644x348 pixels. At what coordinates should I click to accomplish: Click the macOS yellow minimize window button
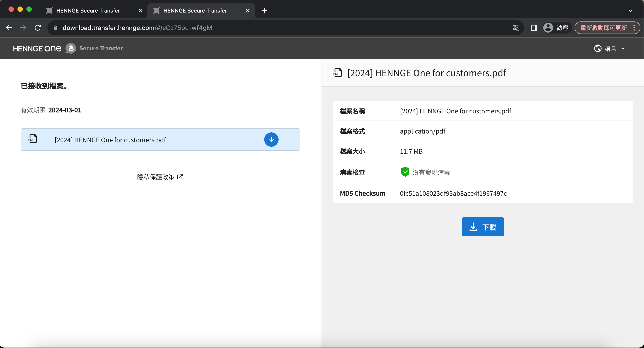tap(20, 9)
